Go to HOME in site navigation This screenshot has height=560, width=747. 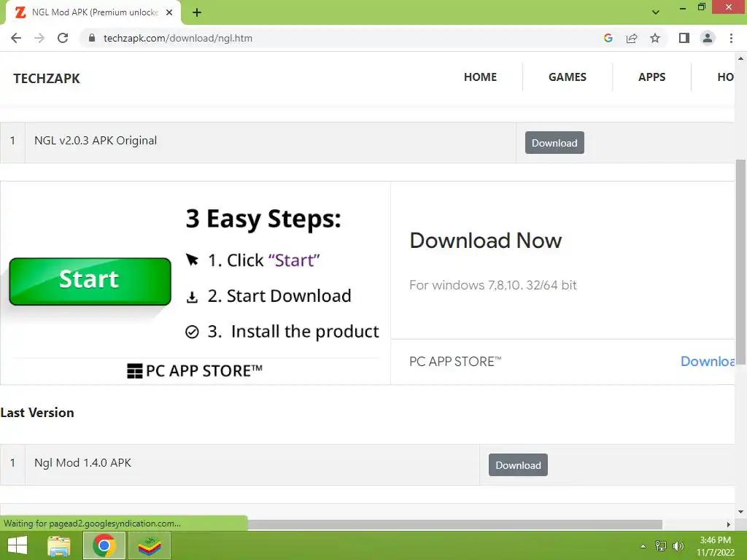click(480, 77)
